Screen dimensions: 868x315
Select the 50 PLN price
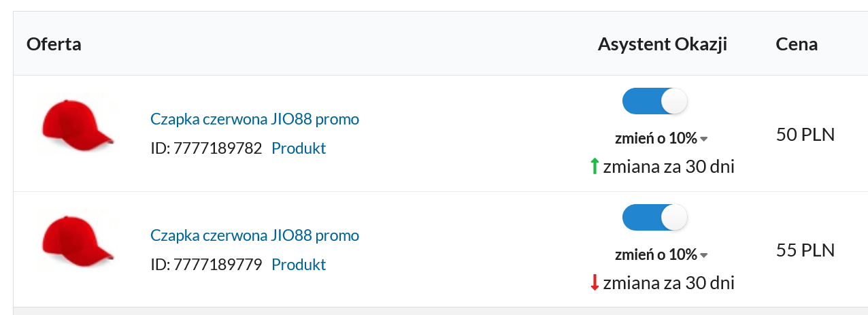(805, 135)
